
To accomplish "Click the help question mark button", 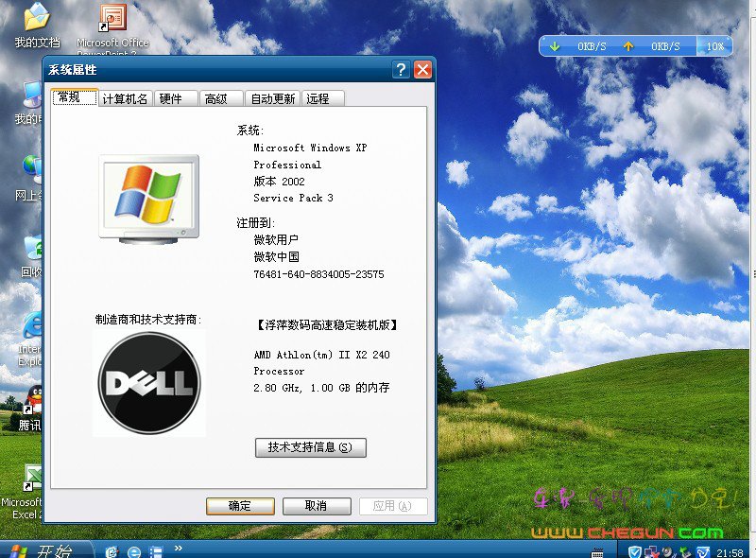I will pyautogui.click(x=401, y=69).
